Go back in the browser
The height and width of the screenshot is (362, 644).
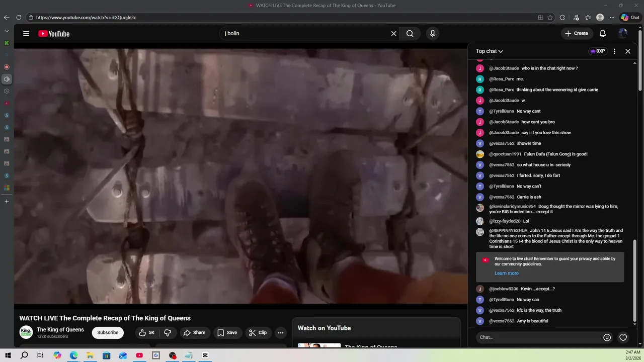[7, 18]
